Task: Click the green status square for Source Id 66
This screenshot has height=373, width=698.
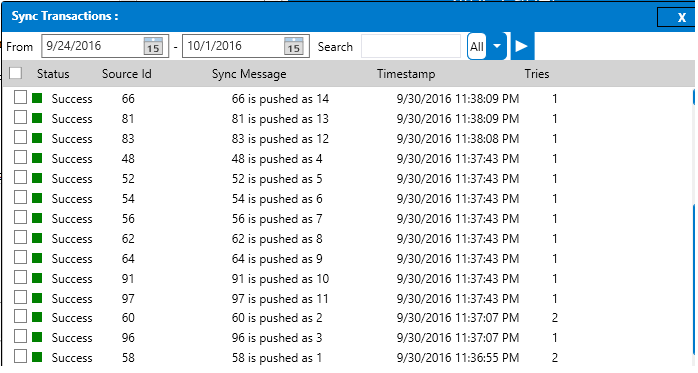Action: pos(37,98)
